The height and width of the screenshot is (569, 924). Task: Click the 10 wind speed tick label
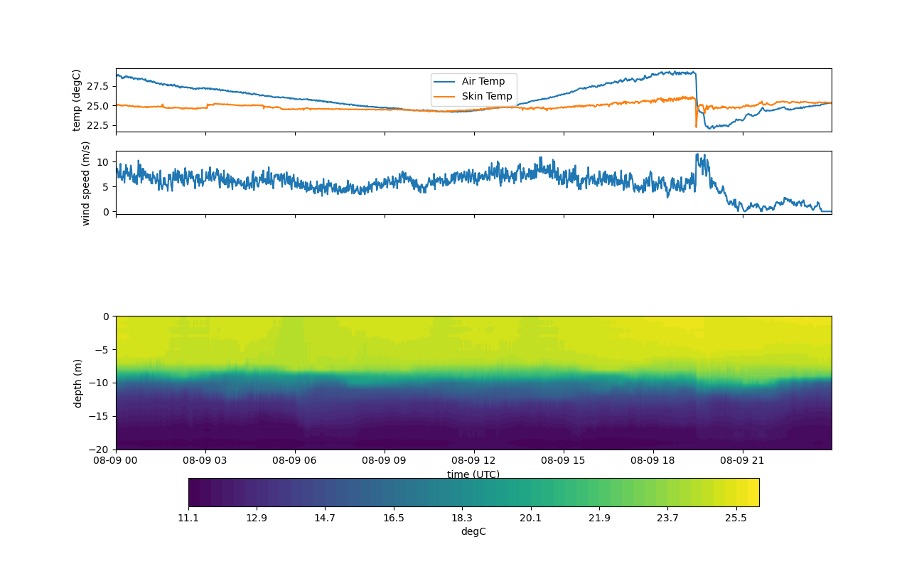pyautogui.click(x=102, y=162)
